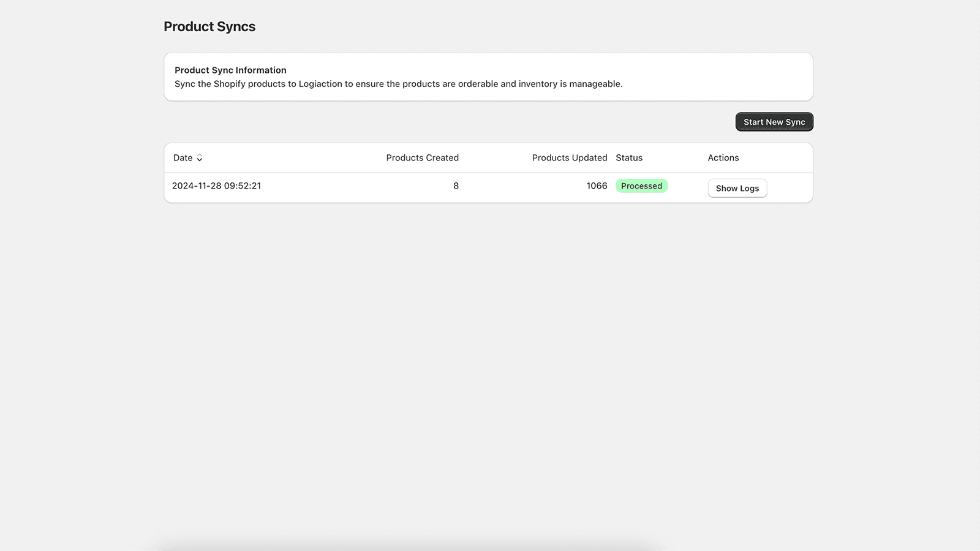The image size is (980, 551).
Task: Select the Products Created column header
Action: coord(422,158)
